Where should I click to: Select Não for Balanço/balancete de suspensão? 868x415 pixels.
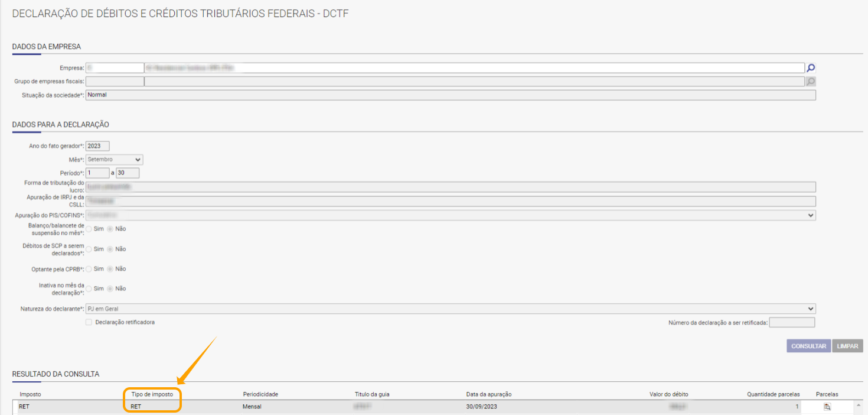click(x=110, y=229)
